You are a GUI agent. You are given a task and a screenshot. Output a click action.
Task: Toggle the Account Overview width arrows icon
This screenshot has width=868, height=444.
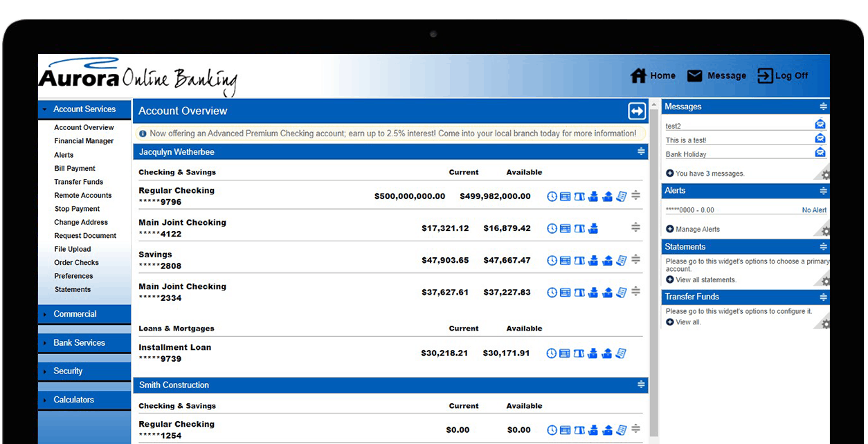point(636,111)
